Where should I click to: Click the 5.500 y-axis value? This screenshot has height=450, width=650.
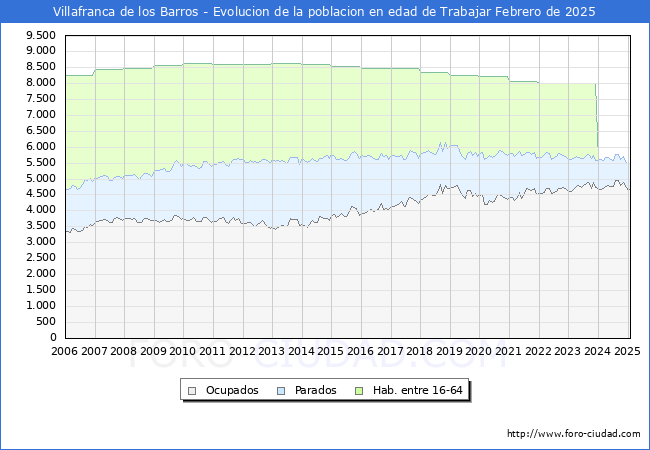click(x=41, y=162)
